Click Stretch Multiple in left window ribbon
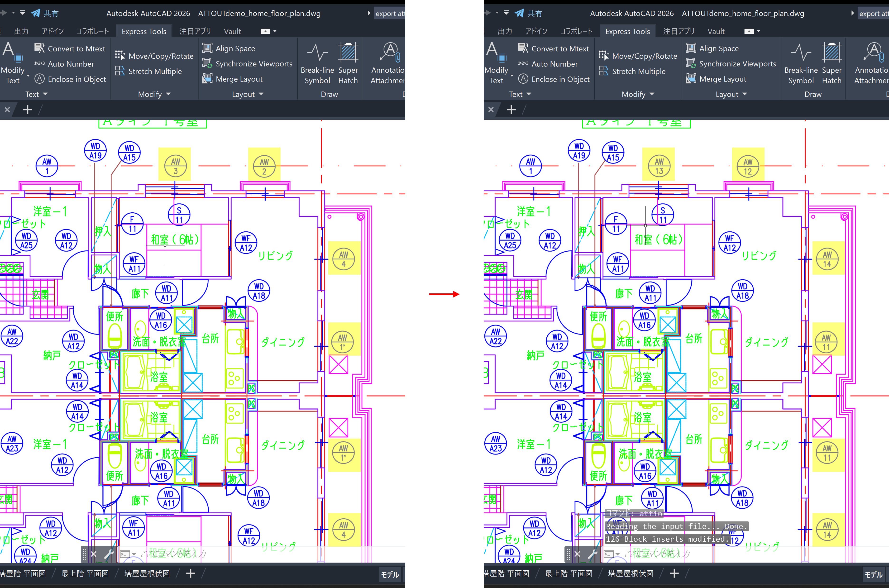Viewport: 889px width, 588px height. 154,71
